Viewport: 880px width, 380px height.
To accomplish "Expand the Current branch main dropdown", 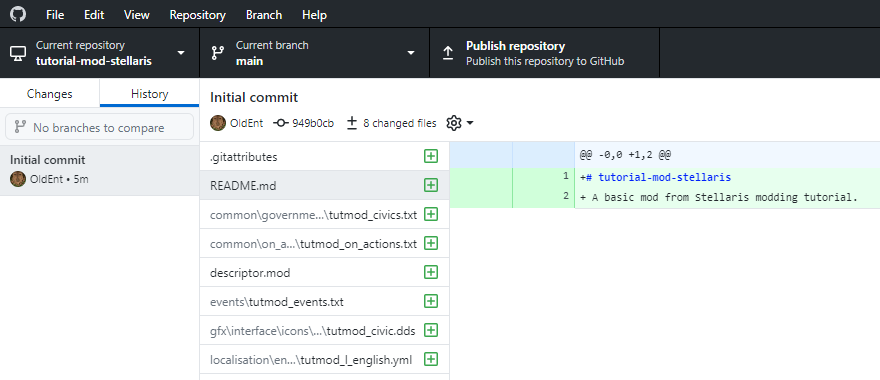I will pyautogui.click(x=314, y=53).
